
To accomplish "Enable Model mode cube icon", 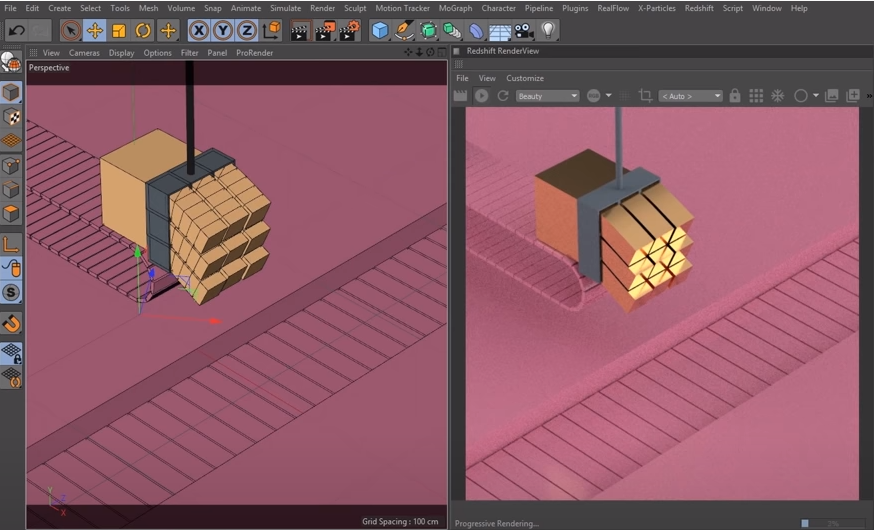I will pyautogui.click(x=11, y=92).
